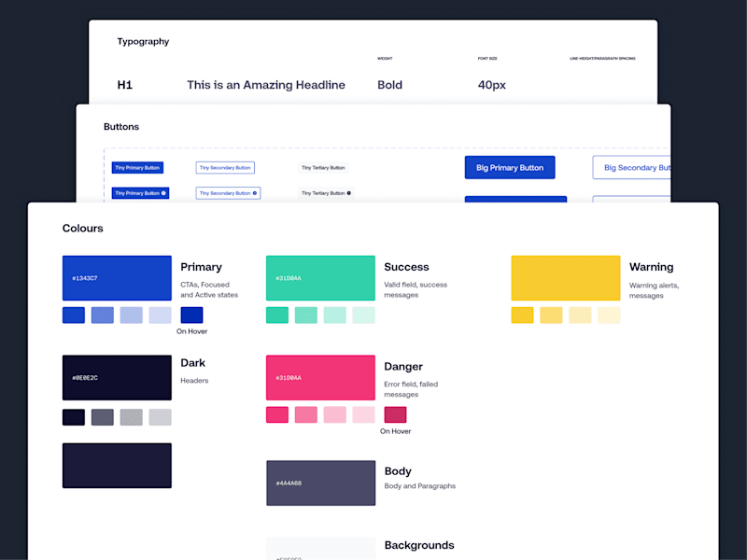Click the Big Primary Button

click(x=510, y=168)
